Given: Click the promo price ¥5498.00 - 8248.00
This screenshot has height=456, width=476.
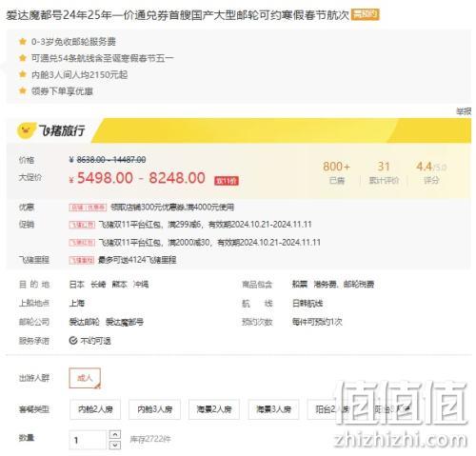Looking at the screenshot, I should pyautogui.click(x=137, y=178).
